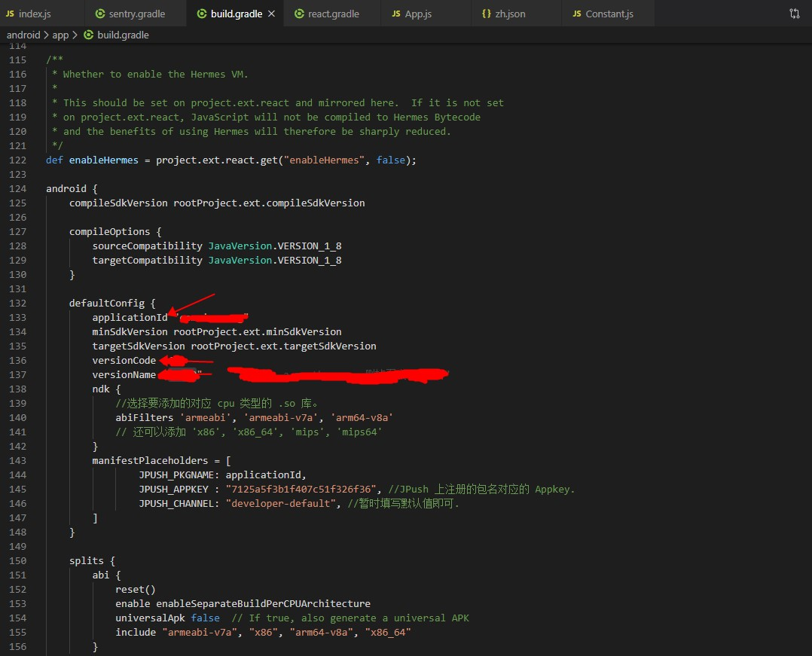Click the JPUSH_APPKEY value string
The height and width of the screenshot is (656, 812).
[x=301, y=490]
